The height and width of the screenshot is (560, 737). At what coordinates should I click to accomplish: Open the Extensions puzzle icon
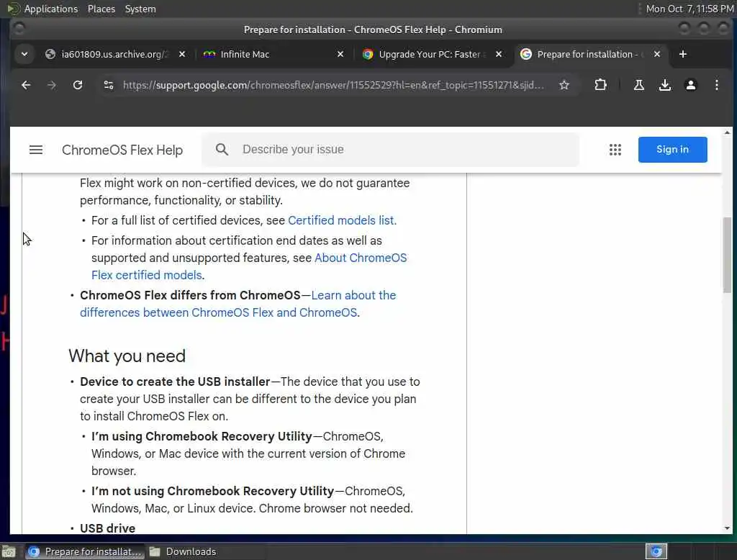(600, 85)
